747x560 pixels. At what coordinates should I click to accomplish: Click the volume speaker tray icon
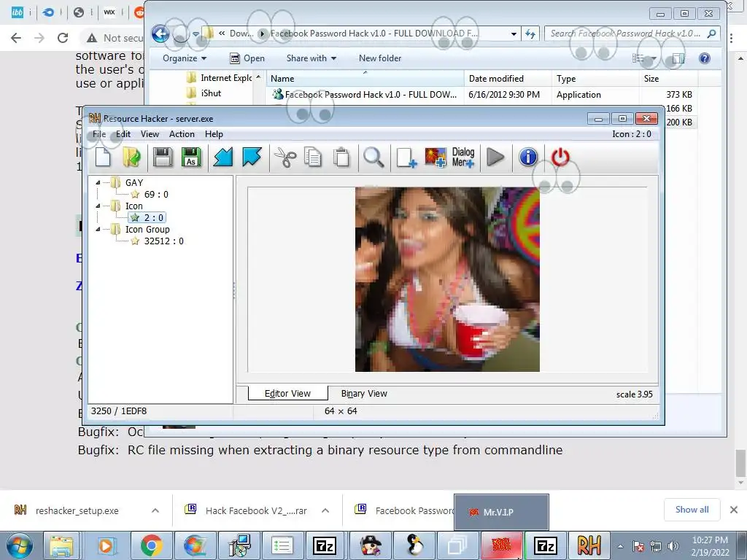673,546
